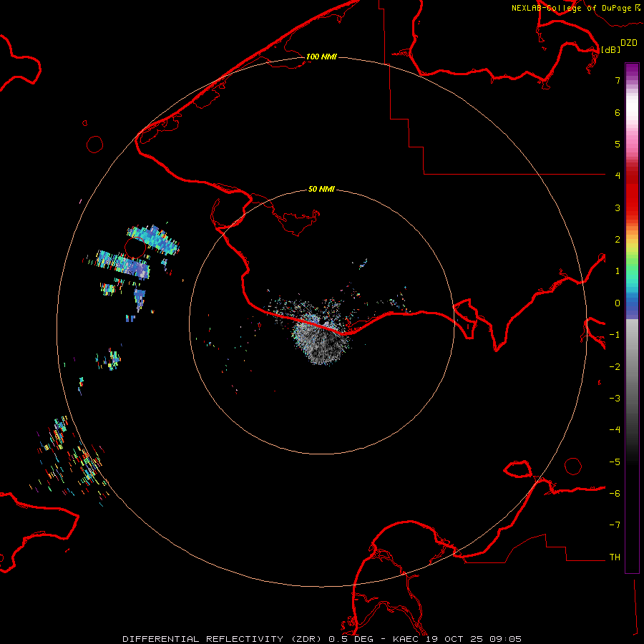Pick the red band of the color bar
Screen dimensions: 644x644
pos(632,193)
